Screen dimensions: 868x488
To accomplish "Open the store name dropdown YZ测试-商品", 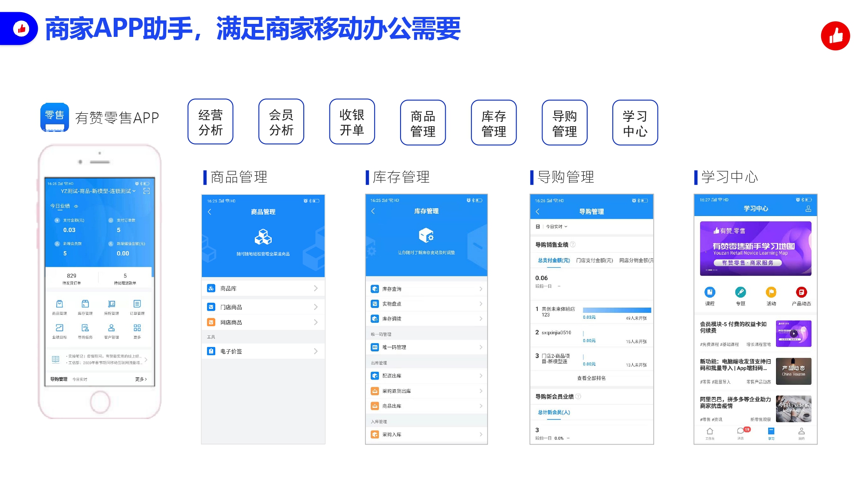I will [x=98, y=191].
